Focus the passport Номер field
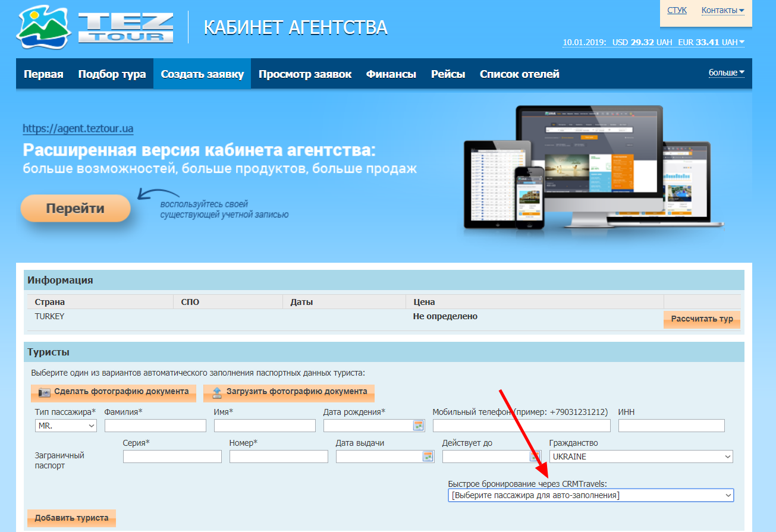The height and width of the screenshot is (532, 776). [279, 457]
